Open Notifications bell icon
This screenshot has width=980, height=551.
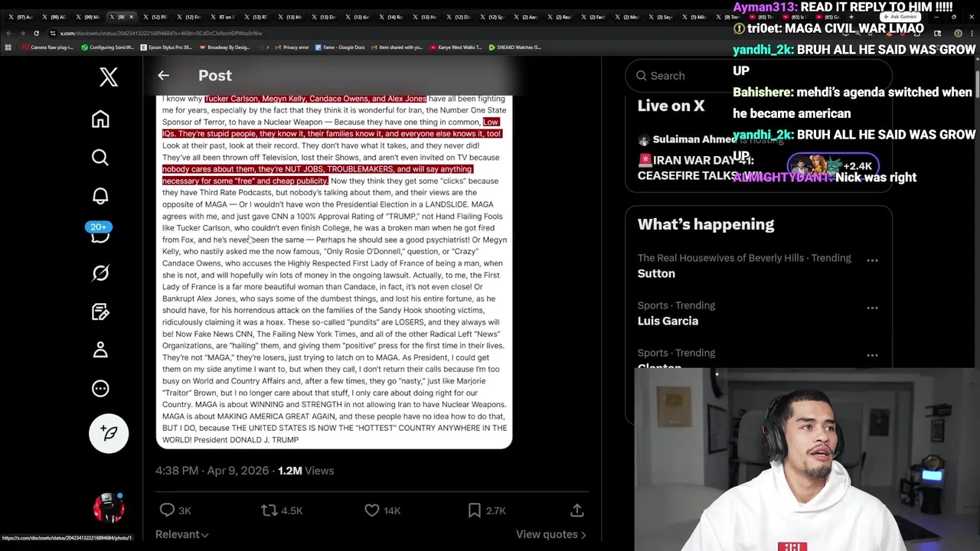click(100, 196)
